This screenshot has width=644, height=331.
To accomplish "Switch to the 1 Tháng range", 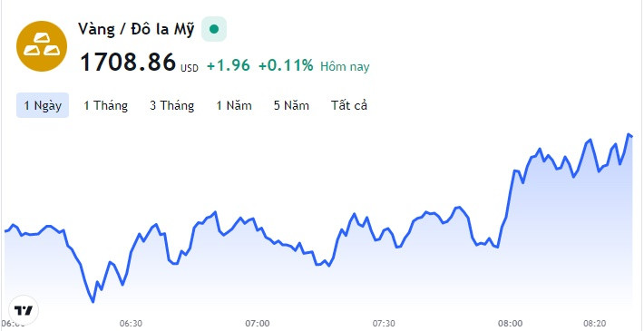I will (x=105, y=105).
